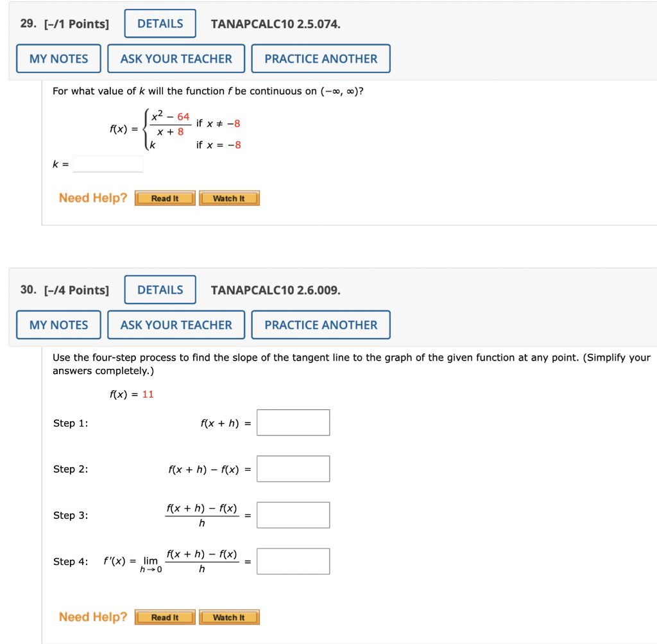
Task: Open MY NOTES for problem 29
Action: 58,58
